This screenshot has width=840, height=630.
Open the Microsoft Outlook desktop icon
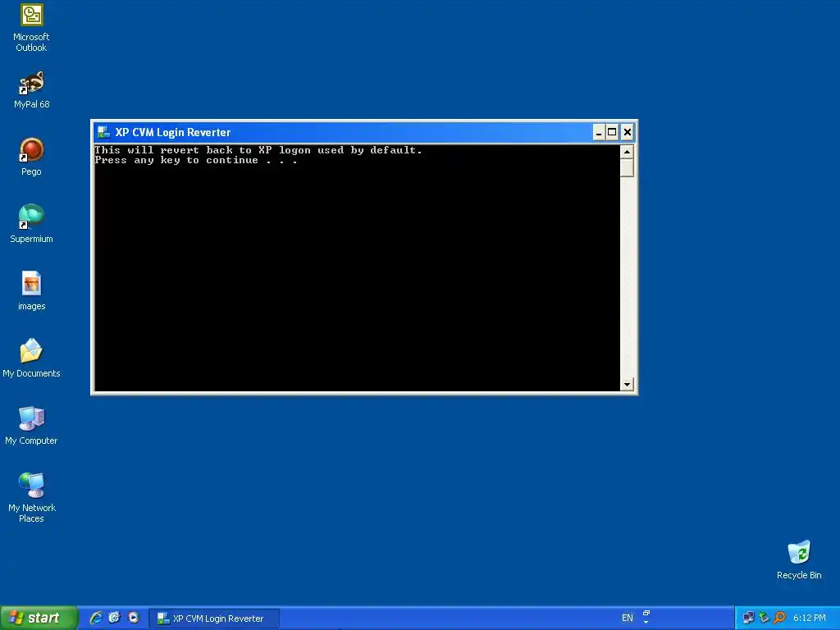(32, 28)
